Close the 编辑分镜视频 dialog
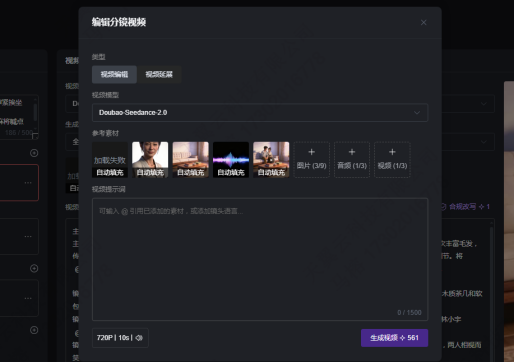The height and width of the screenshot is (363, 515). pos(423,23)
